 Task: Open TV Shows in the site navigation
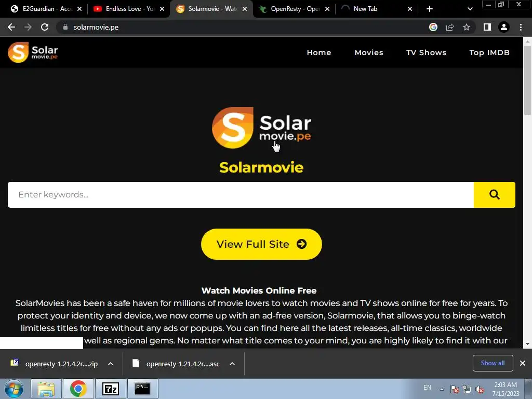point(426,52)
